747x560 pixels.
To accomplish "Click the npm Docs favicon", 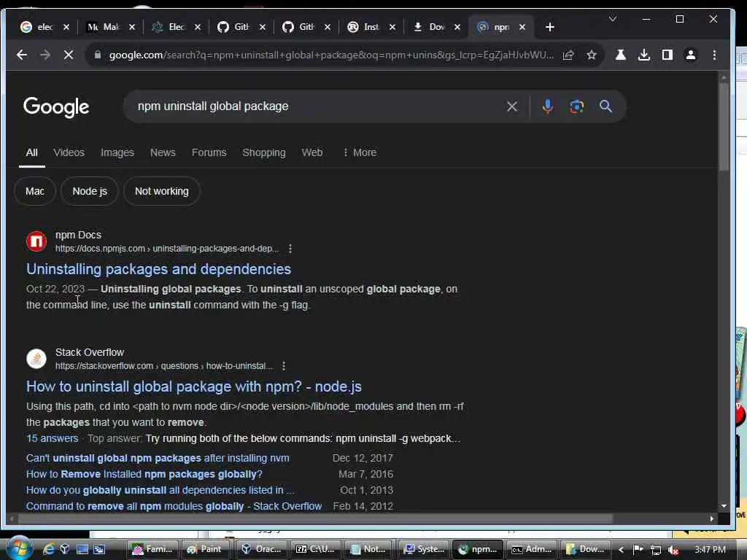I will [x=36, y=241].
